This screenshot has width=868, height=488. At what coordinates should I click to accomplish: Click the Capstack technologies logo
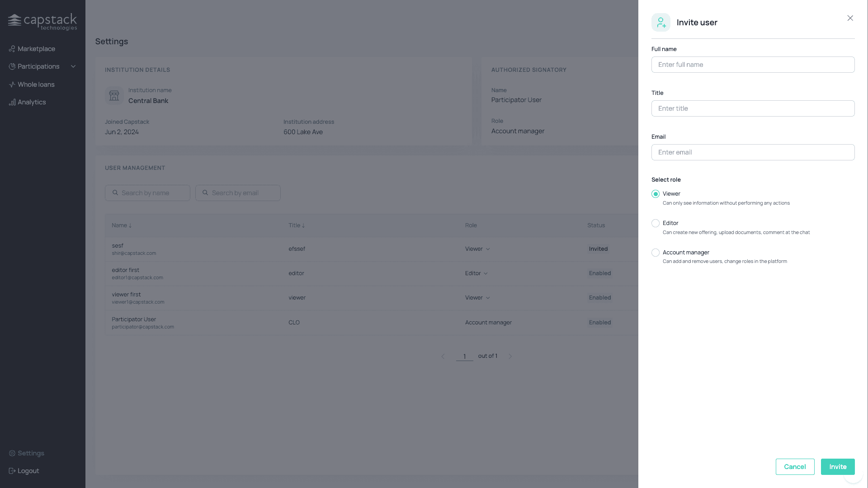pyautogui.click(x=42, y=22)
